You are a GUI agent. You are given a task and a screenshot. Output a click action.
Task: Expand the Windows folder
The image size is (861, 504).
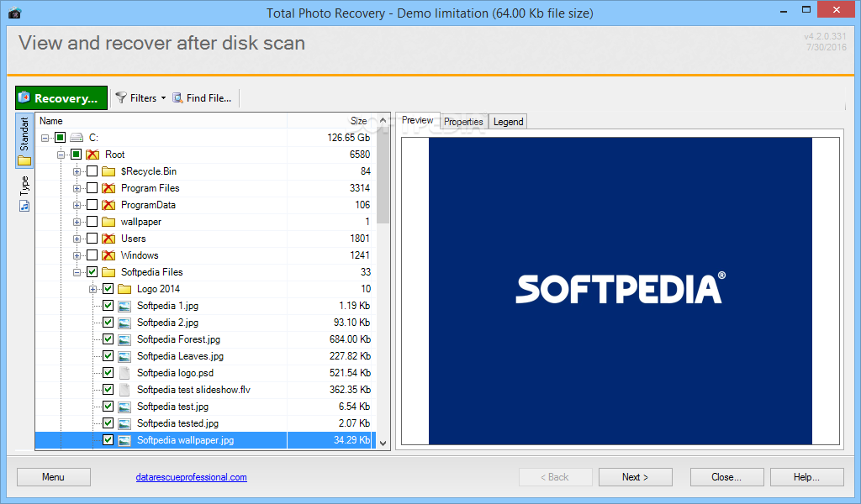pyautogui.click(x=77, y=256)
